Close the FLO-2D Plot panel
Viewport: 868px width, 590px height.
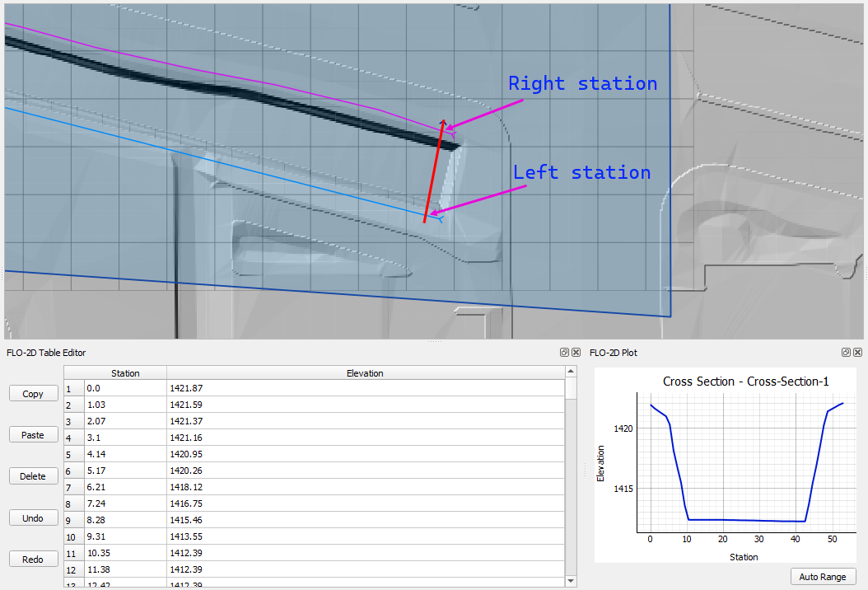tap(857, 353)
